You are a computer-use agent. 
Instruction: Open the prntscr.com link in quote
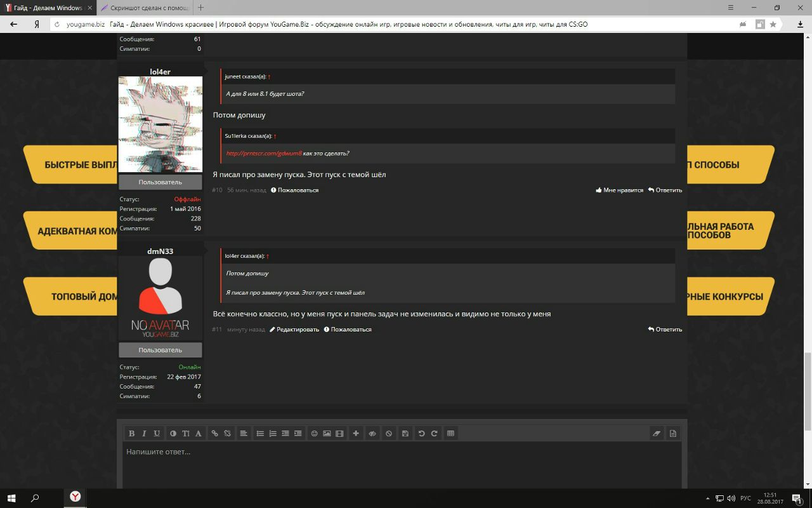(x=264, y=153)
